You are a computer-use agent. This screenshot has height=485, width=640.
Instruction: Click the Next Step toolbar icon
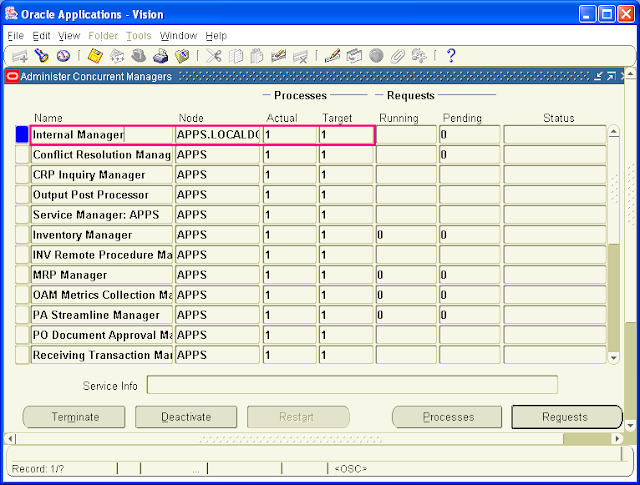tap(117, 56)
